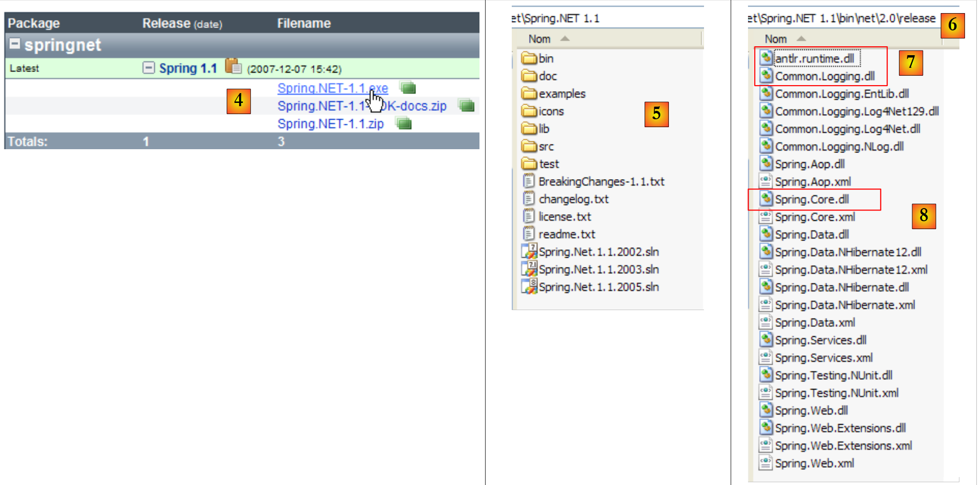Screen dimensions: 980x485
Task: Open the bin folder icon
Action: tap(529, 58)
